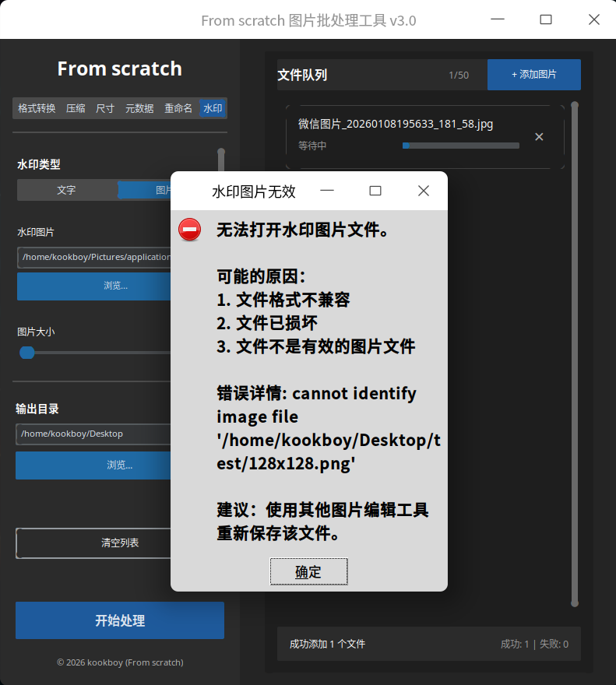This screenshot has width=616, height=685.
Task: Click the file queue vertical scrollbar
Action: point(575,354)
